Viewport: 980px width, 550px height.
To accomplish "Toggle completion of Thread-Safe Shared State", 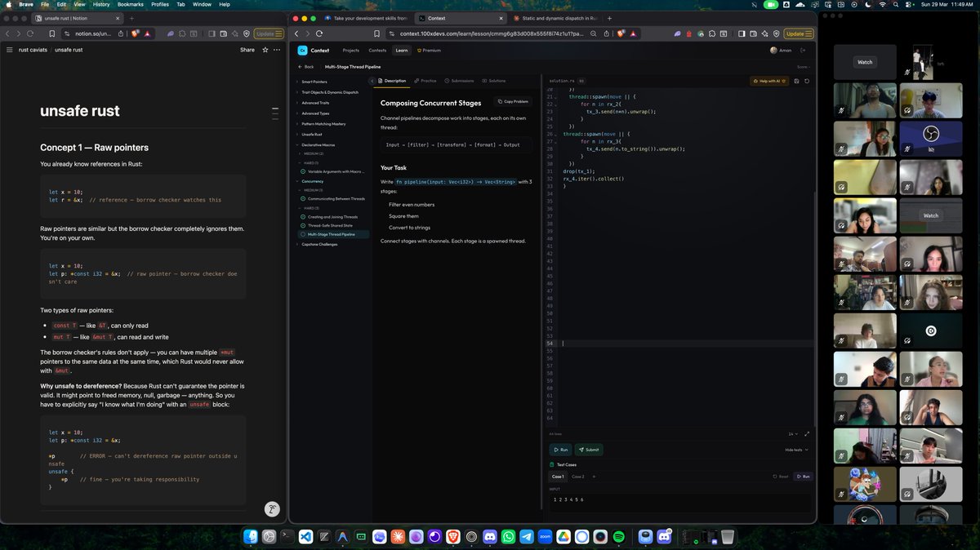I will 303,225.
